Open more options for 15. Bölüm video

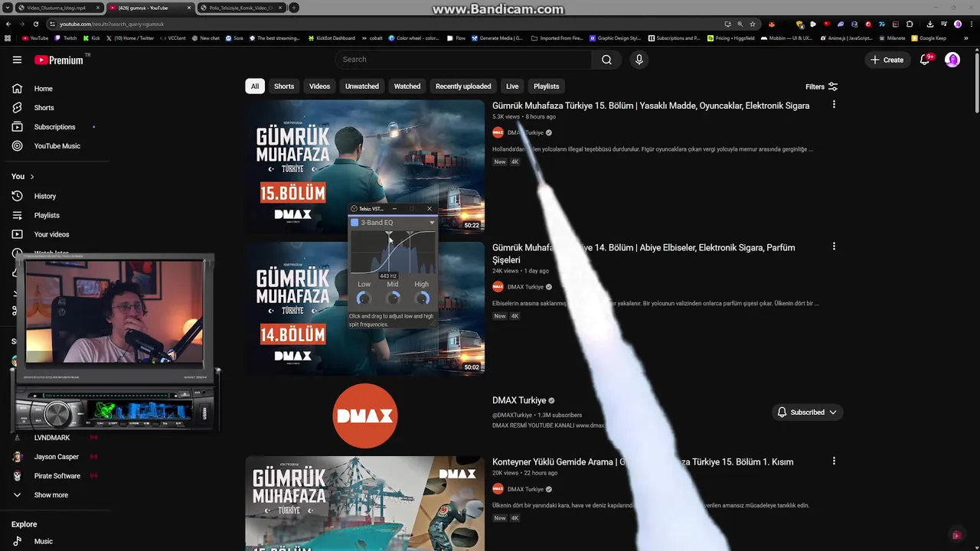(834, 105)
